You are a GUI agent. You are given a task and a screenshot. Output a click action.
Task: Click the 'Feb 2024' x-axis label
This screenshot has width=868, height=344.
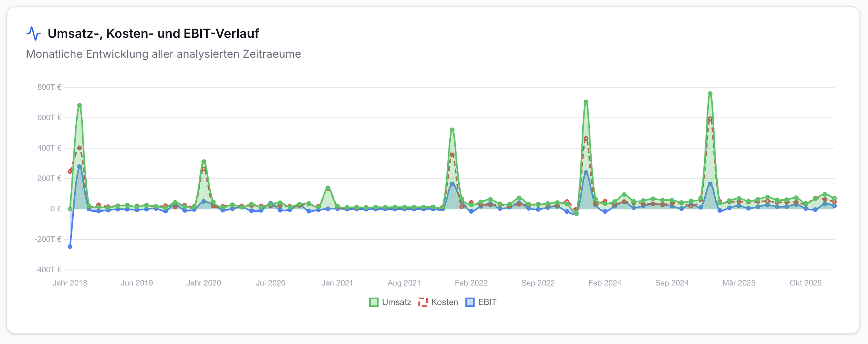(x=605, y=283)
